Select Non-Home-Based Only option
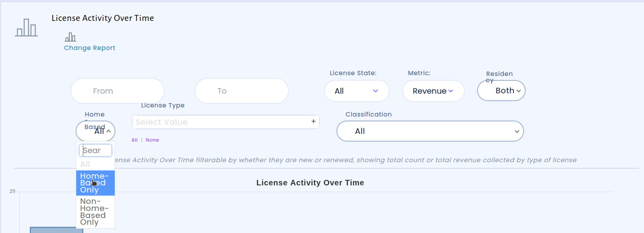The image size is (644, 233). coord(95,212)
